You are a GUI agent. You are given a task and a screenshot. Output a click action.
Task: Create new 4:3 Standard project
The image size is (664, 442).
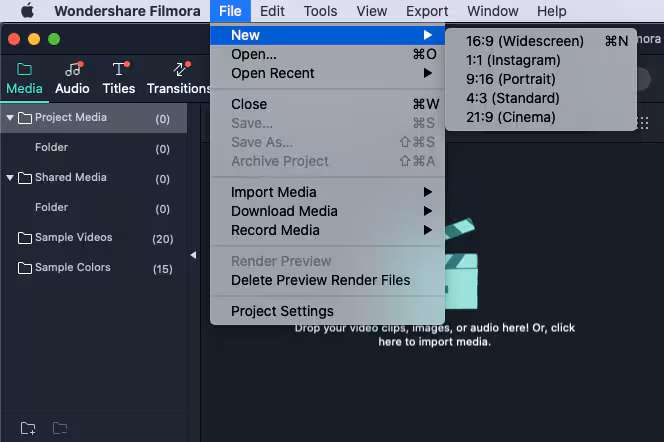click(x=541, y=98)
